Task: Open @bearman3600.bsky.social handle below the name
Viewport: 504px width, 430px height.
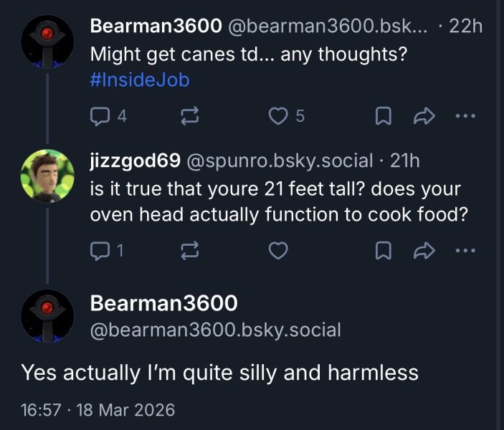Action: [x=215, y=330]
